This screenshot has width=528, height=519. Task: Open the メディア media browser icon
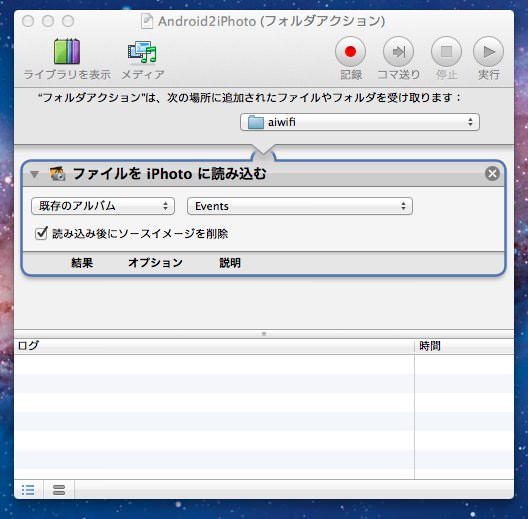(142, 52)
